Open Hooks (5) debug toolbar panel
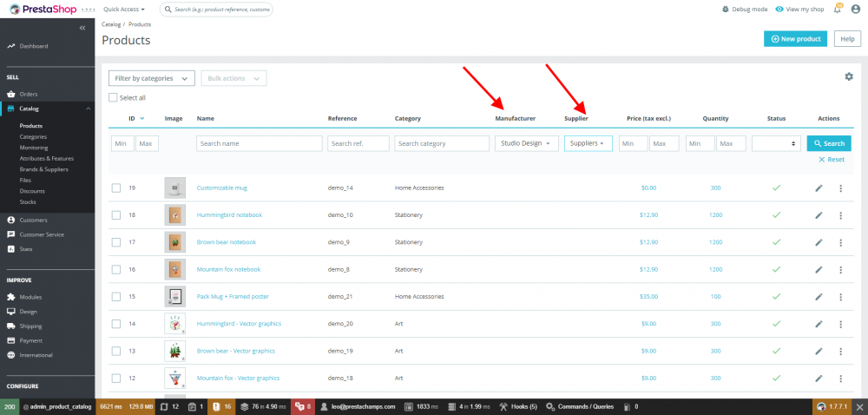The width and height of the screenshot is (868, 415). pos(518,406)
